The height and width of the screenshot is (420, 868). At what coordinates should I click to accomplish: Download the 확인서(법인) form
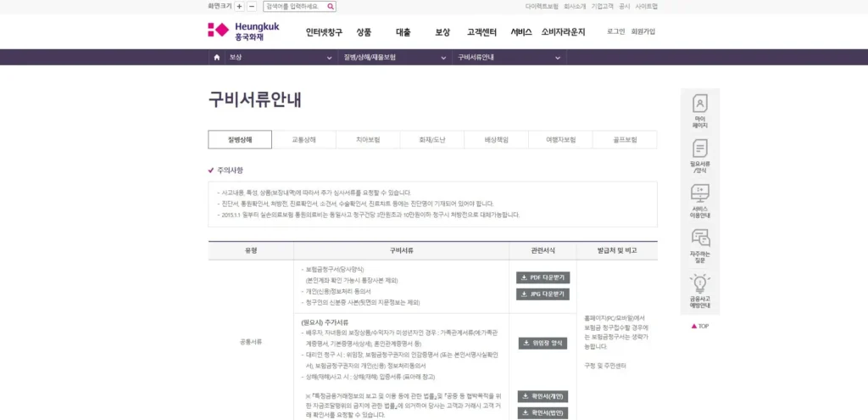[542, 413]
